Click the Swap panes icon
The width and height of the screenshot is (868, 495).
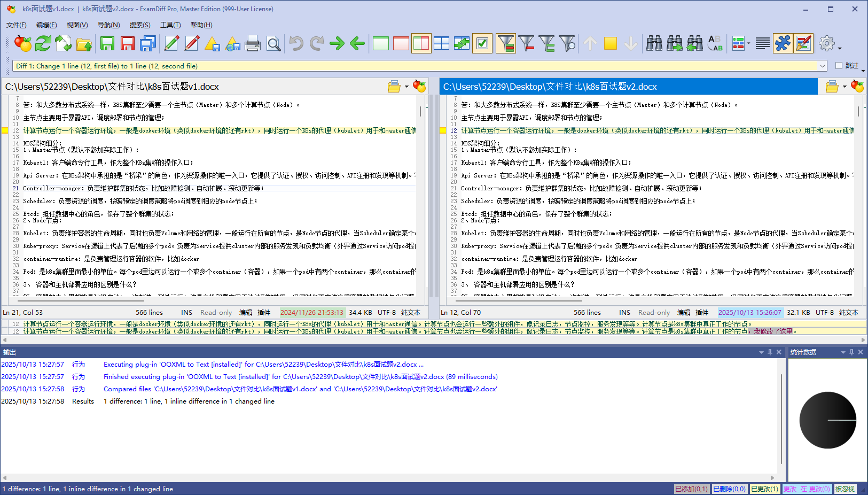tap(462, 44)
